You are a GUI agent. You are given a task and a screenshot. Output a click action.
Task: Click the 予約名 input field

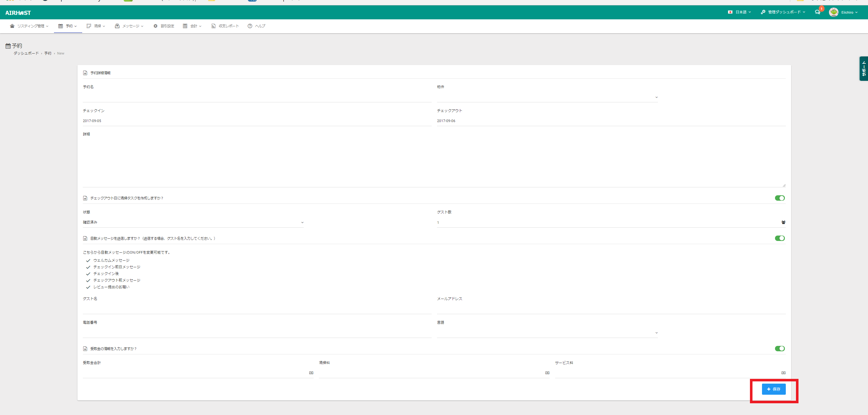click(x=257, y=97)
